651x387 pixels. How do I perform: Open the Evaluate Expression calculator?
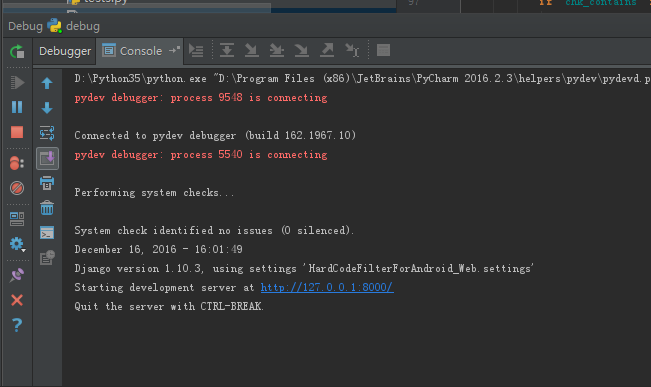click(383, 50)
